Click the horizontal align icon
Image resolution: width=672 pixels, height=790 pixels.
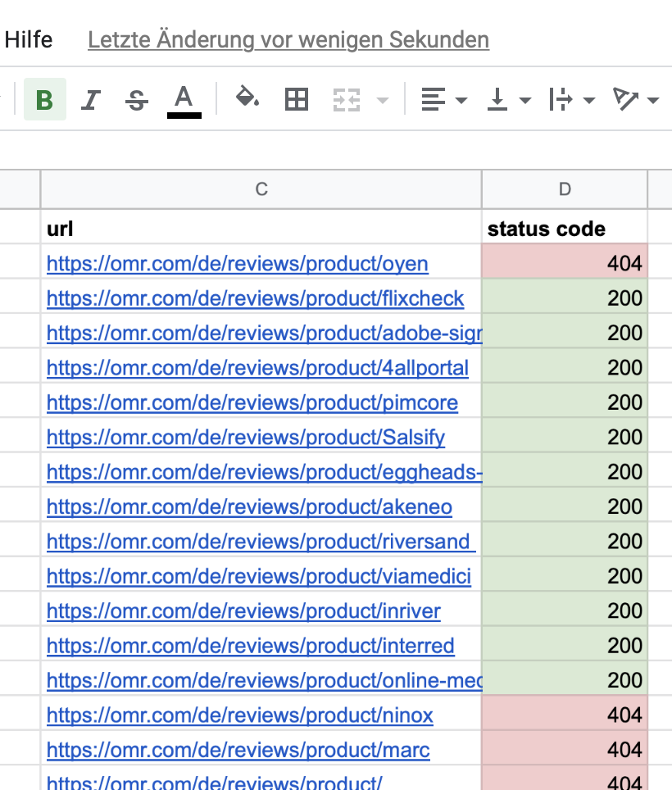coord(434,99)
